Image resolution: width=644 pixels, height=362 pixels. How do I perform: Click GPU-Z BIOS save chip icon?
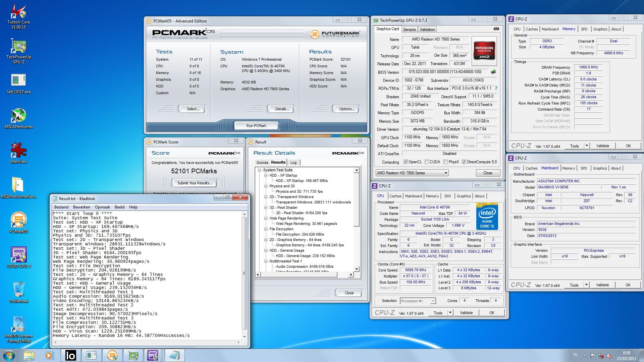(493, 72)
